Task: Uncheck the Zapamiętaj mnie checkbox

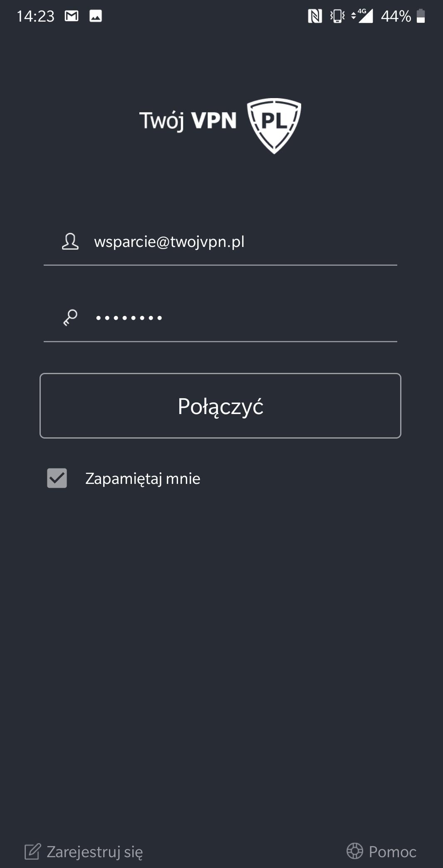Action: tap(57, 478)
